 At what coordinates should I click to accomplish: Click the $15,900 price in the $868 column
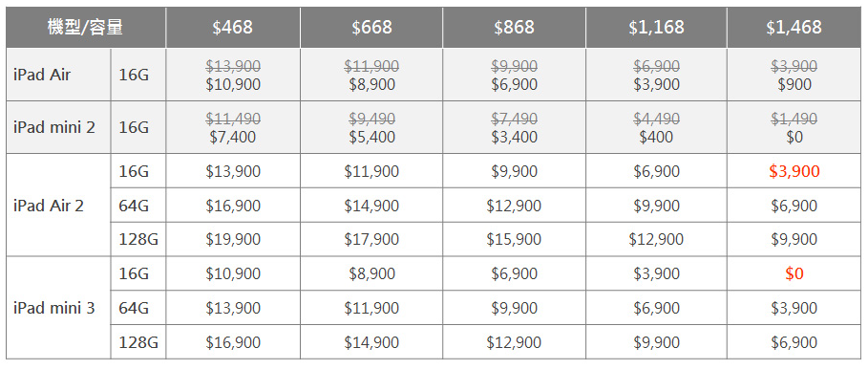click(514, 239)
